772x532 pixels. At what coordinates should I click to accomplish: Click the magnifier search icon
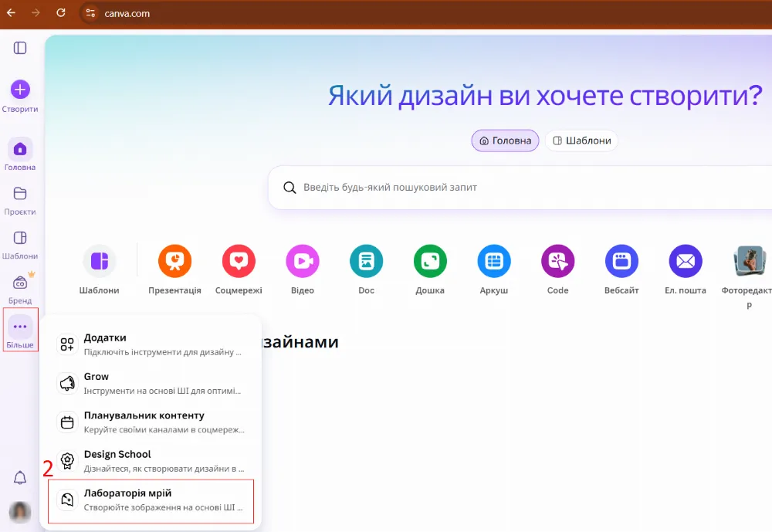(289, 188)
